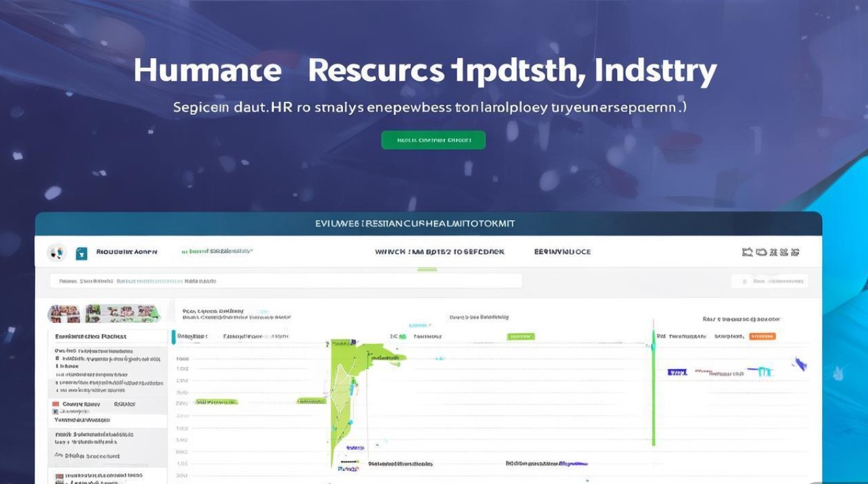Click the orange badge in the right chart legend

(763, 336)
